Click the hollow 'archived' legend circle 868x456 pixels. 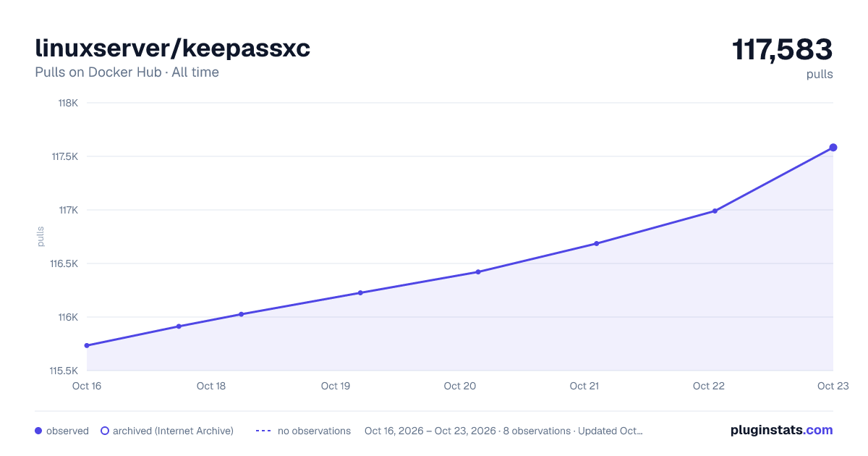pyautogui.click(x=105, y=431)
